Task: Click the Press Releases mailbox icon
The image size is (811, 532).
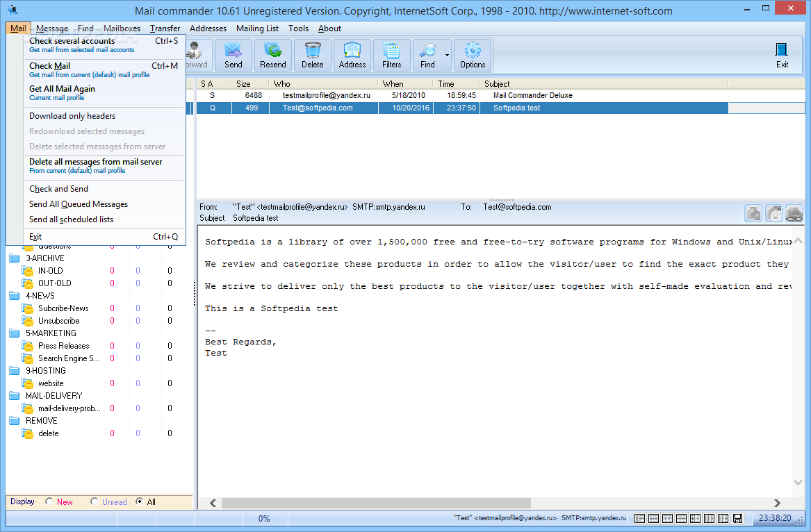Action: [x=27, y=345]
